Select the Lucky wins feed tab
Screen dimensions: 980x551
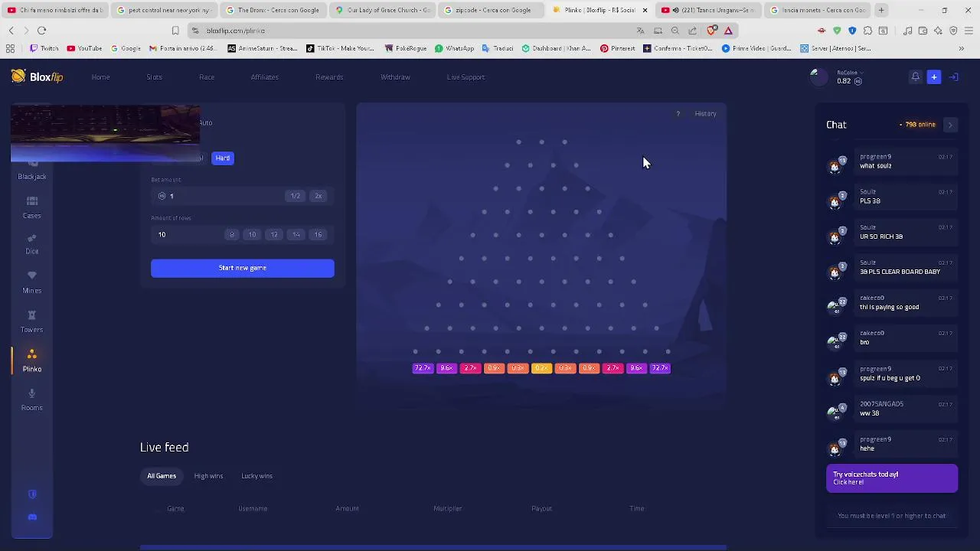[x=256, y=476]
